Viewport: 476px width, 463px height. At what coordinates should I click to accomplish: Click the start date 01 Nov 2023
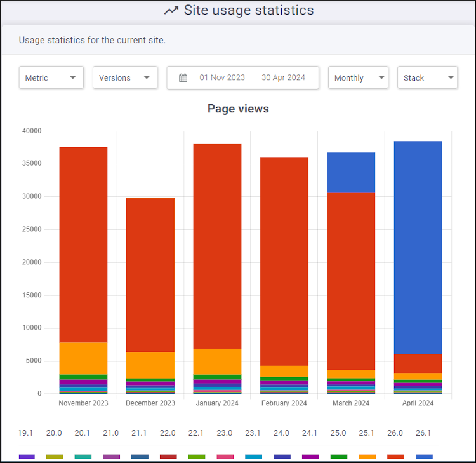click(x=222, y=78)
